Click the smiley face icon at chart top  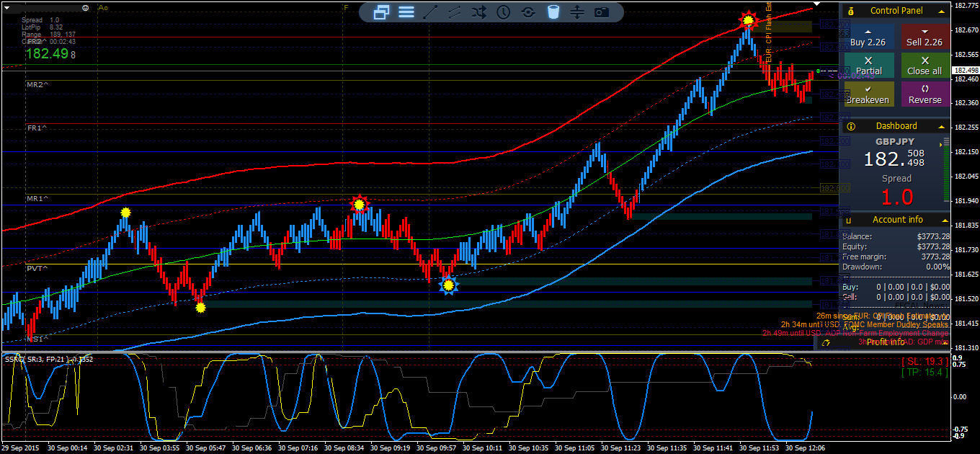[86, 6]
